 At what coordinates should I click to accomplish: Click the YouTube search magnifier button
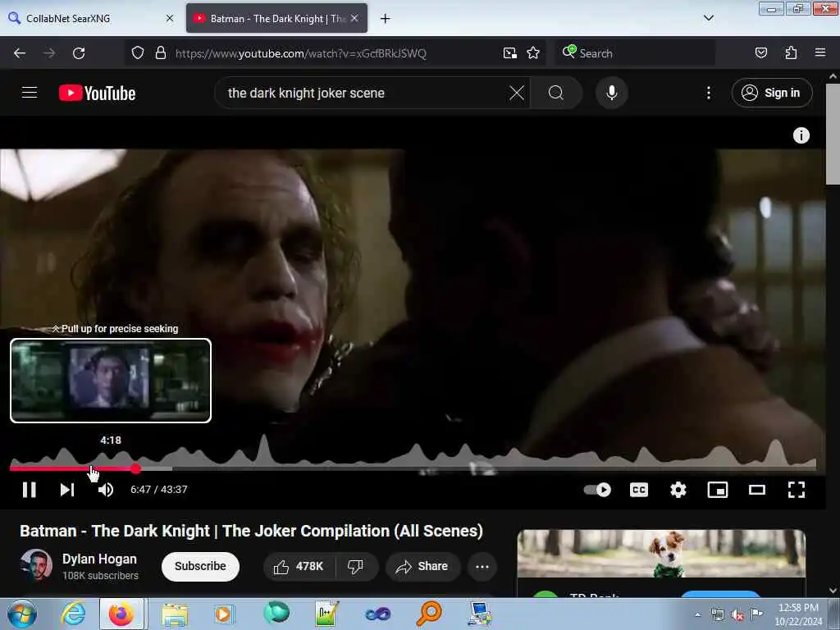pos(556,93)
